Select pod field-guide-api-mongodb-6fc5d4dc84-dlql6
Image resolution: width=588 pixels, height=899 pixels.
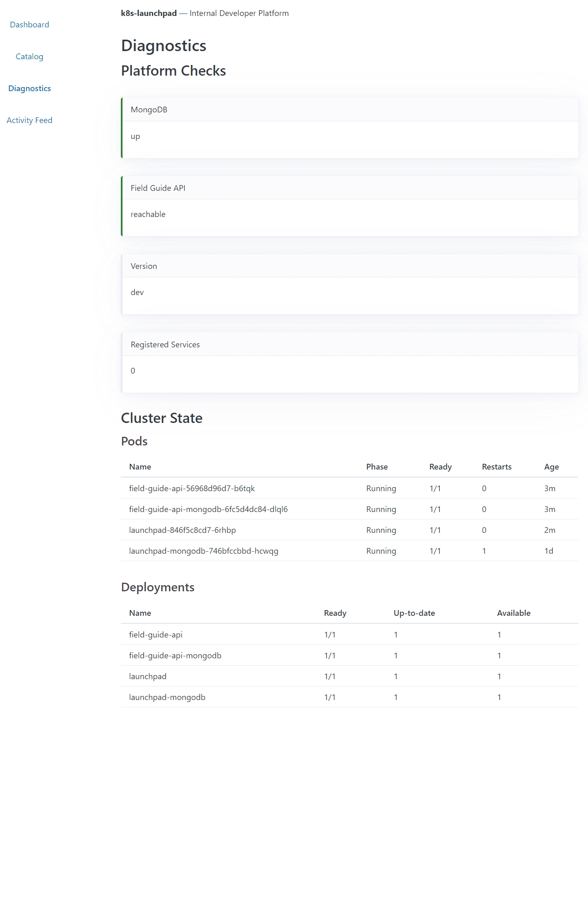point(208,509)
